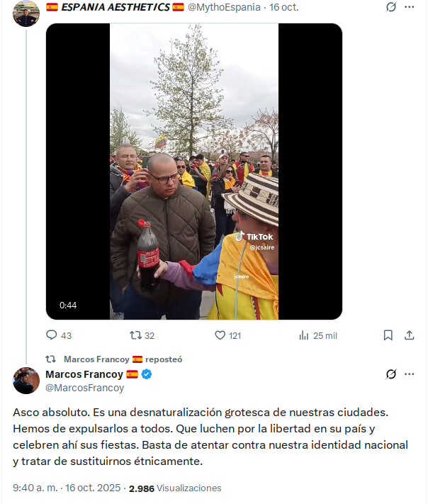Click the Grok icon on top tweet
The image size is (428, 504).
click(390, 7)
